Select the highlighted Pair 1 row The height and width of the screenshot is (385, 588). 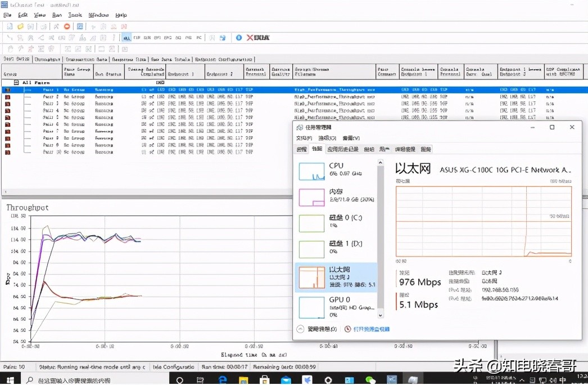(169, 89)
